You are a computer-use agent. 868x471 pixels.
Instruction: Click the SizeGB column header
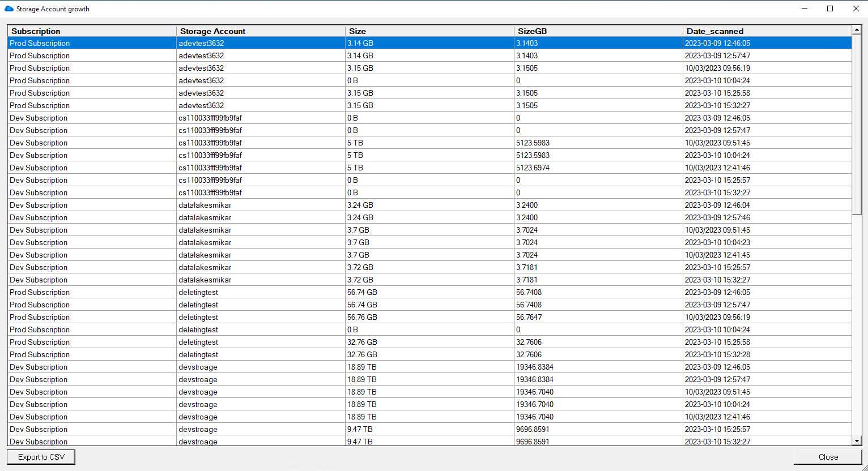tap(598, 31)
